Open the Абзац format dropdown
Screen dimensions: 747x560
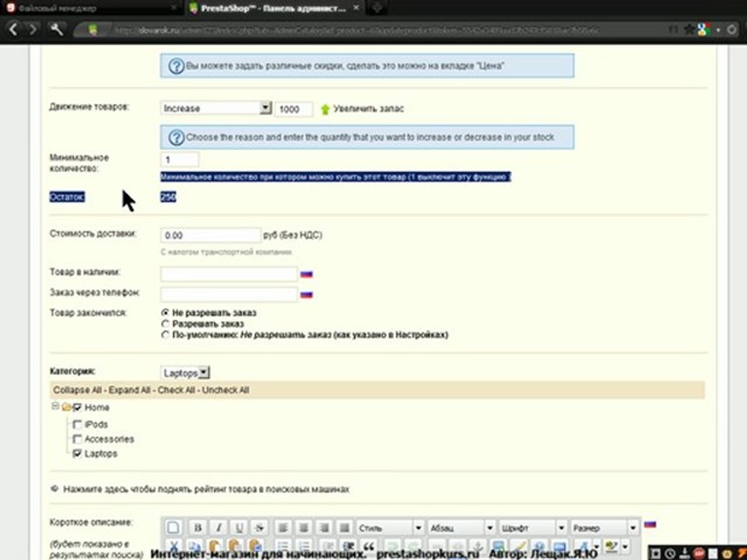[x=461, y=527]
